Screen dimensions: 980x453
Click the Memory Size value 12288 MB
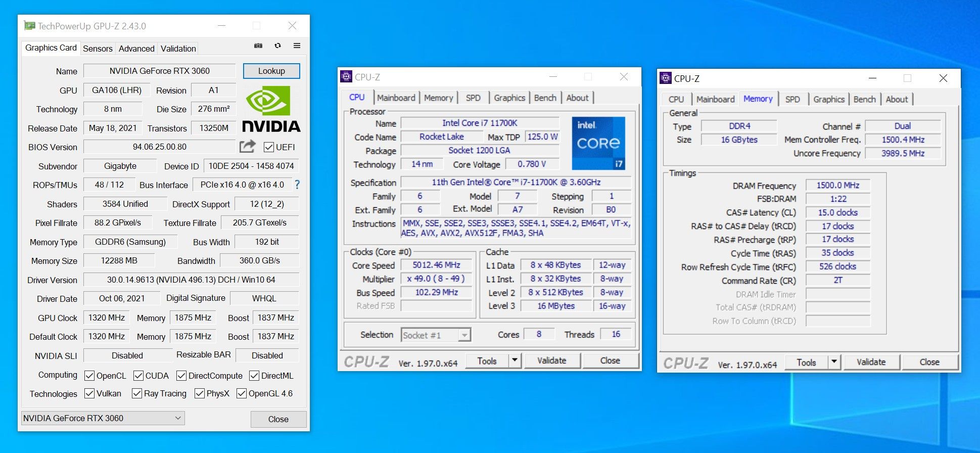tap(119, 260)
